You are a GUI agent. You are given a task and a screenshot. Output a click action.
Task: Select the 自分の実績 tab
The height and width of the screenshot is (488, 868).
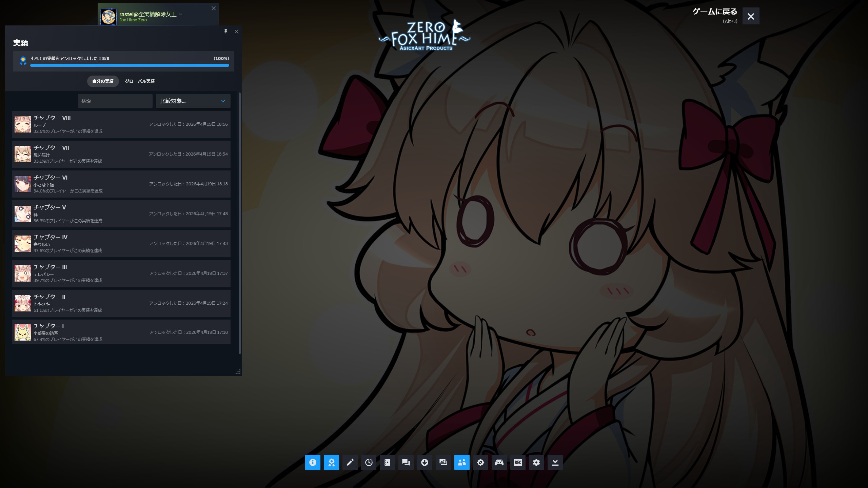[103, 81]
